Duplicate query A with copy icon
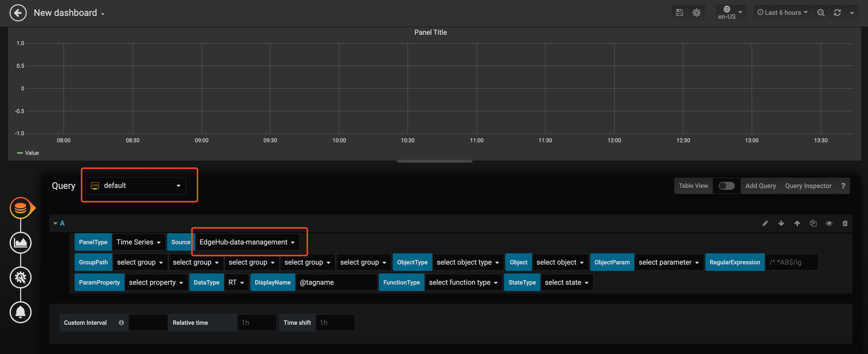The image size is (868, 354). pyautogui.click(x=813, y=223)
